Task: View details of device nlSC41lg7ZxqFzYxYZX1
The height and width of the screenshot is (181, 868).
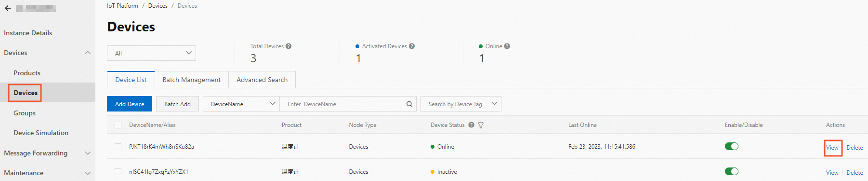Action: coord(832,173)
